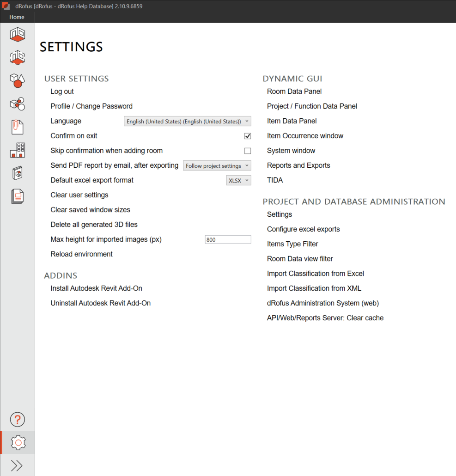456x476 pixels.
Task: Open Configure excel exports
Action: click(x=303, y=229)
